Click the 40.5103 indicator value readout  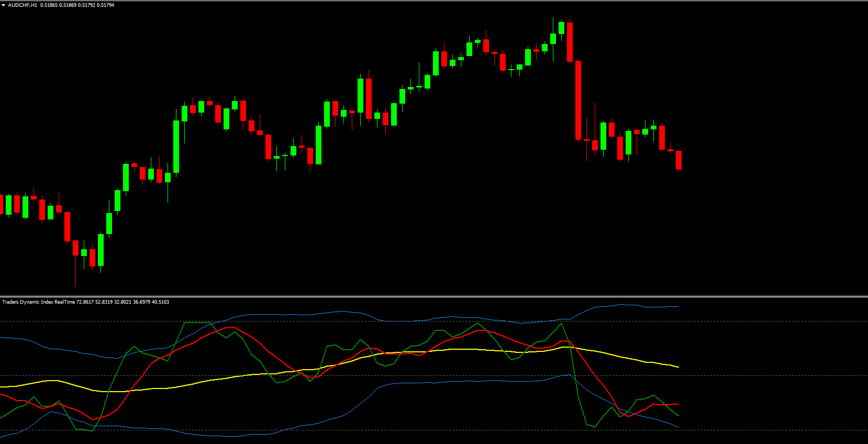coord(160,302)
